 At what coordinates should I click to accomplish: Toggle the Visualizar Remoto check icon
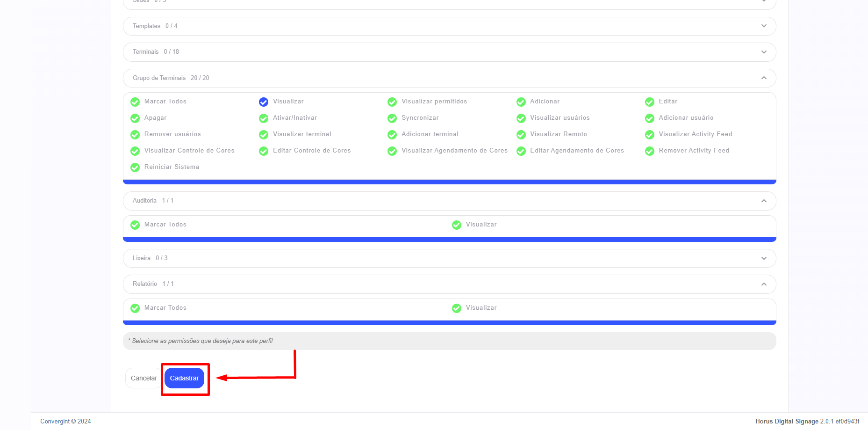[x=521, y=135]
